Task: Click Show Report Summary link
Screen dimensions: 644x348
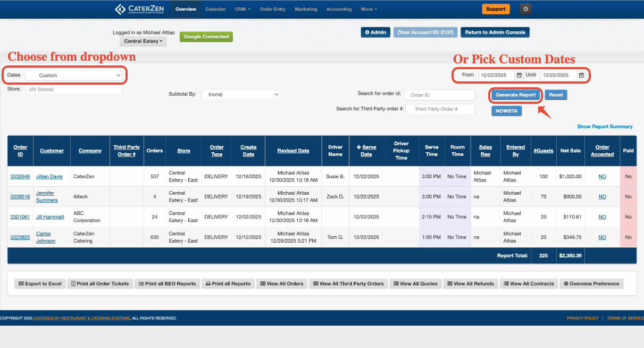Action: (x=605, y=127)
